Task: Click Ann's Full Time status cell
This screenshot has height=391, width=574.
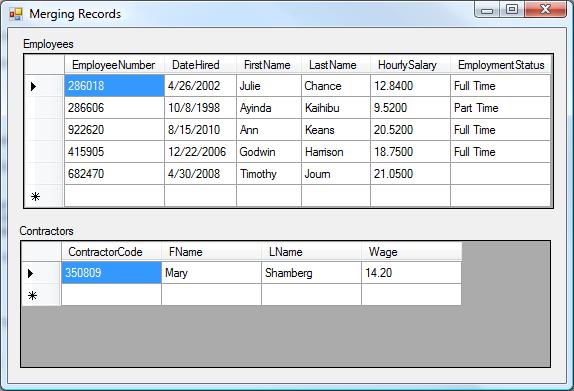Action: (x=500, y=130)
